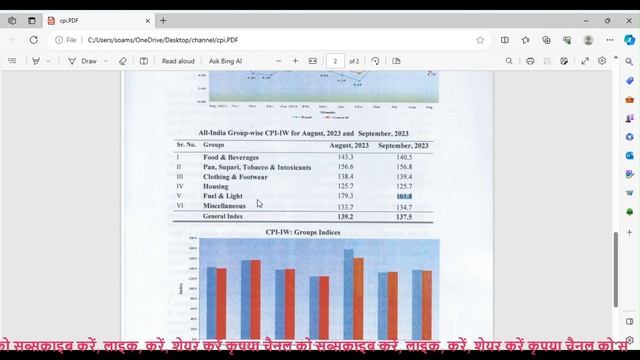Add this page to favorites star
This screenshot has height=360, width=640.
[x=480, y=40]
